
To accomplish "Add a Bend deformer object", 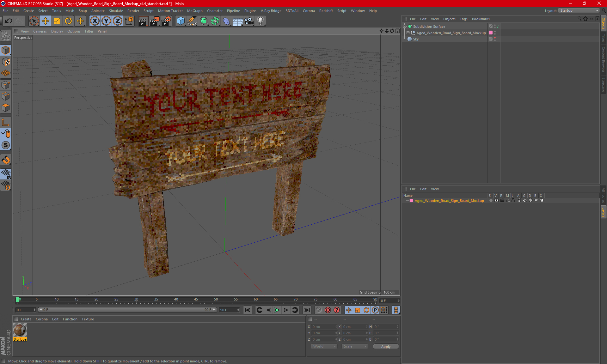I will [226, 21].
